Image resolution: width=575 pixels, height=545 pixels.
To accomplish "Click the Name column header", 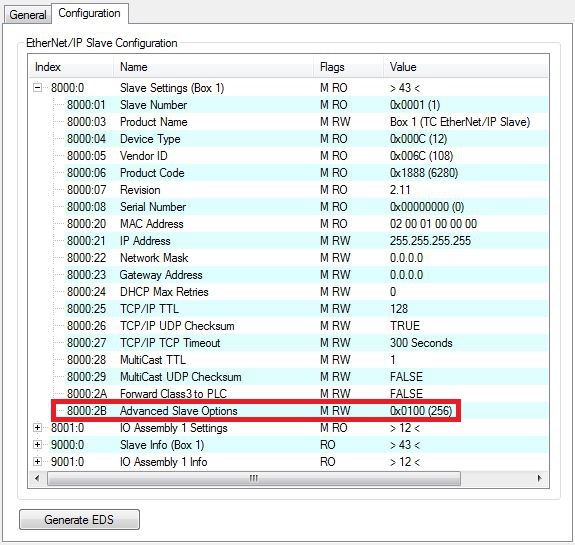I will click(x=213, y=67).
